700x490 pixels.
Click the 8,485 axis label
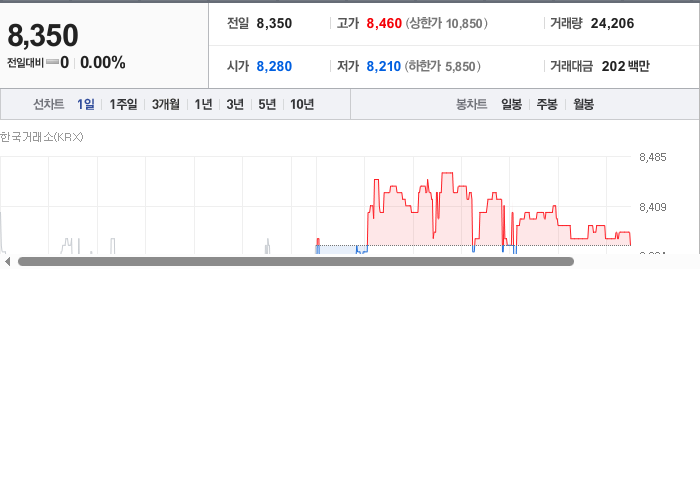[653, 157]
